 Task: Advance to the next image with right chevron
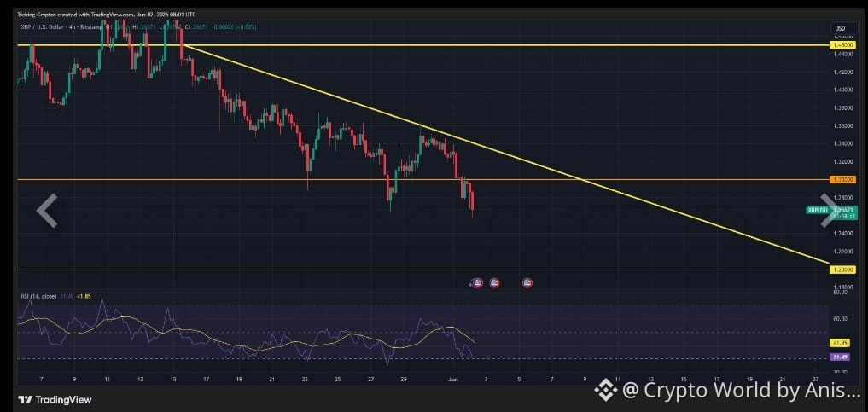pyautogui.click(x=831, y=210)
